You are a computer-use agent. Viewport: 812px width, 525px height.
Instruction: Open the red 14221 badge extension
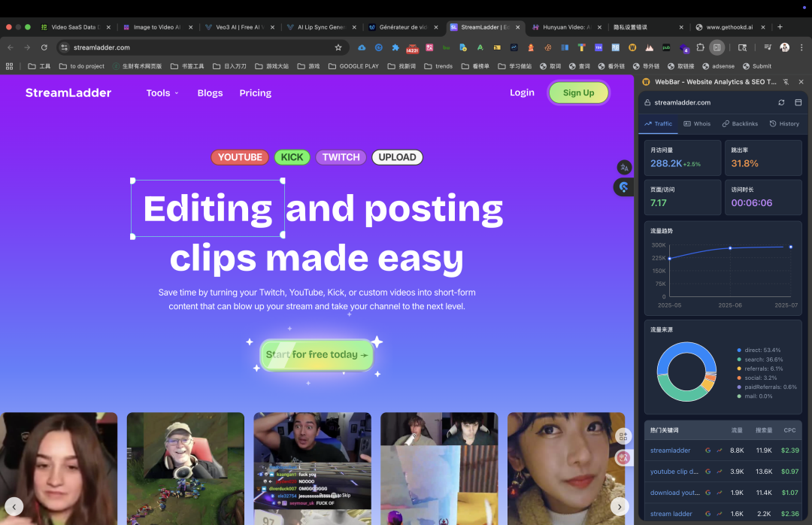(412, 47)
